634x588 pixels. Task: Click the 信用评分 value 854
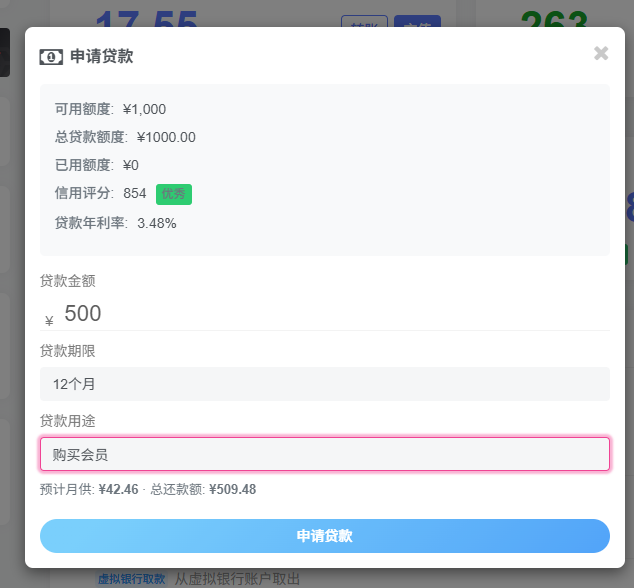[x=135, y=193]
